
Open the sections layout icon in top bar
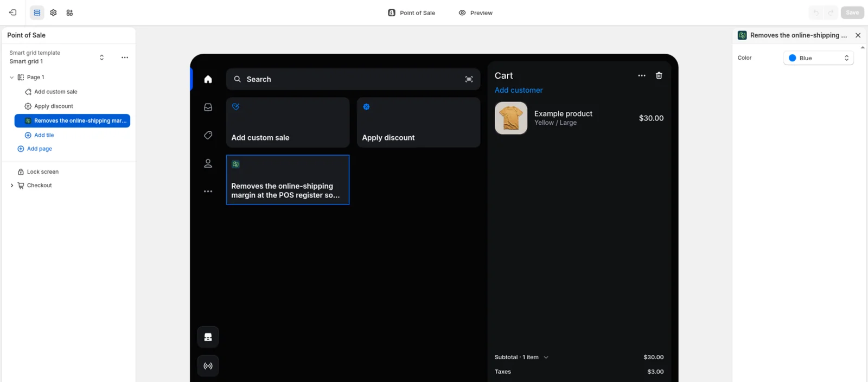pos(37,12)
